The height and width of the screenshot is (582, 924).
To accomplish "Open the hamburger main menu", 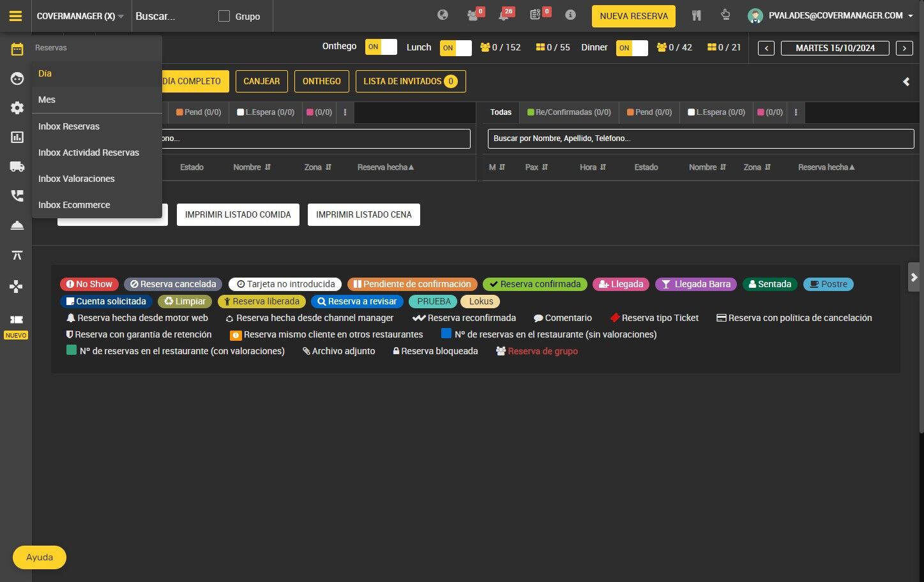I will [x=15, y=16].
